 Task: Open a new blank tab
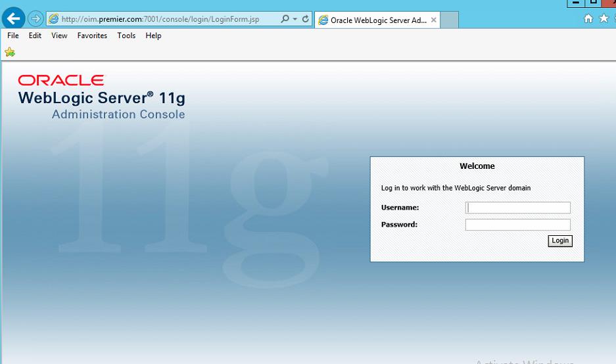(450, 20)
